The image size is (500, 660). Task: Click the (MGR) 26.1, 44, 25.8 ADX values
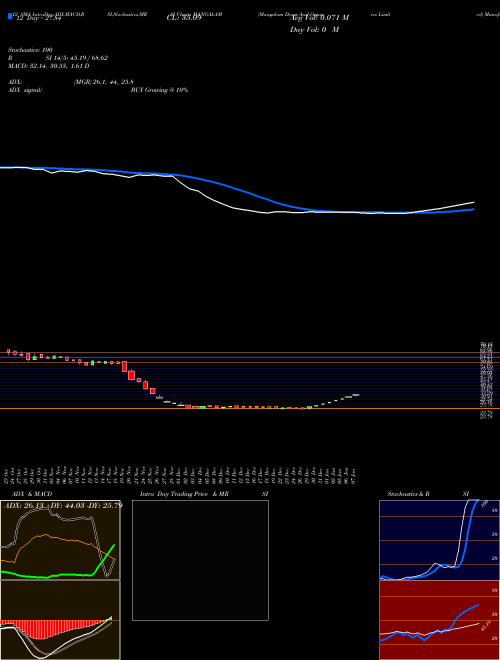[104, 82]
